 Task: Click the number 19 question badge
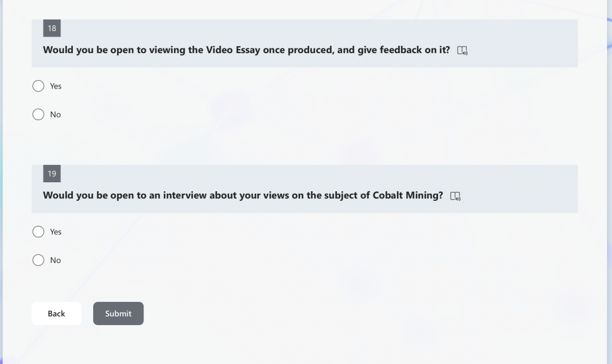(52, 173)
